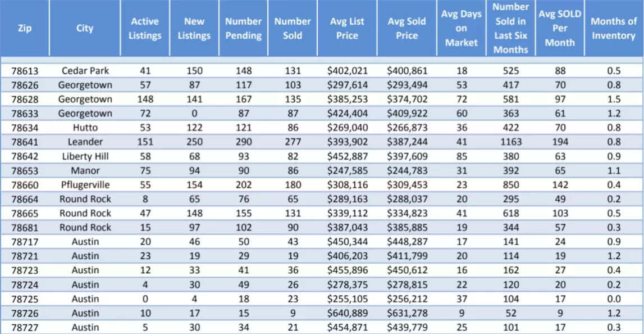
Task: Select the Manor city cell
Action: click(85, 170)
